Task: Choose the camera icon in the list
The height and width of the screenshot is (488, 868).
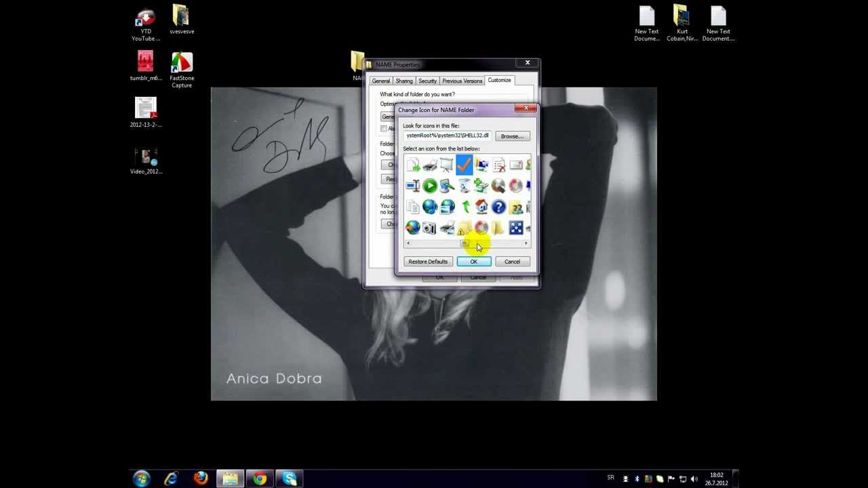Action: point(429,228)
